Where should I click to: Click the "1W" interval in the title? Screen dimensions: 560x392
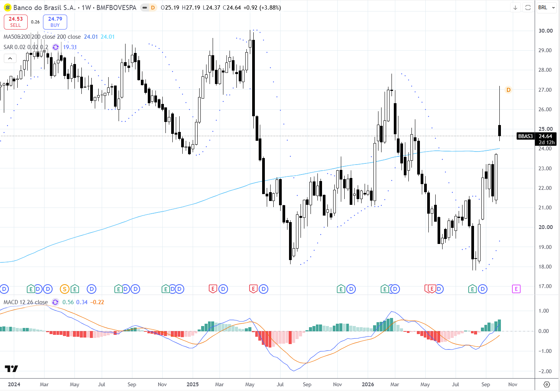[86, 8]
